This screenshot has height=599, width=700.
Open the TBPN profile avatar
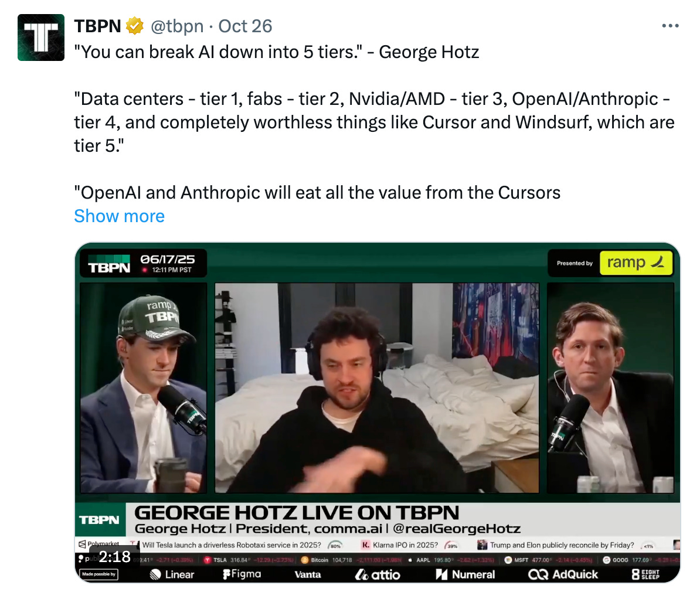(41, 38)
